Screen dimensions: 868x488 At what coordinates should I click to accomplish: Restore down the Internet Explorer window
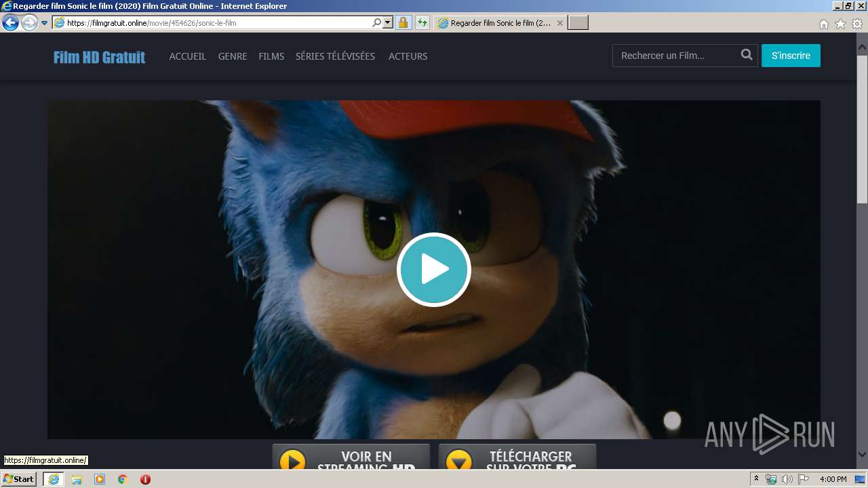(x=848, y=6)
